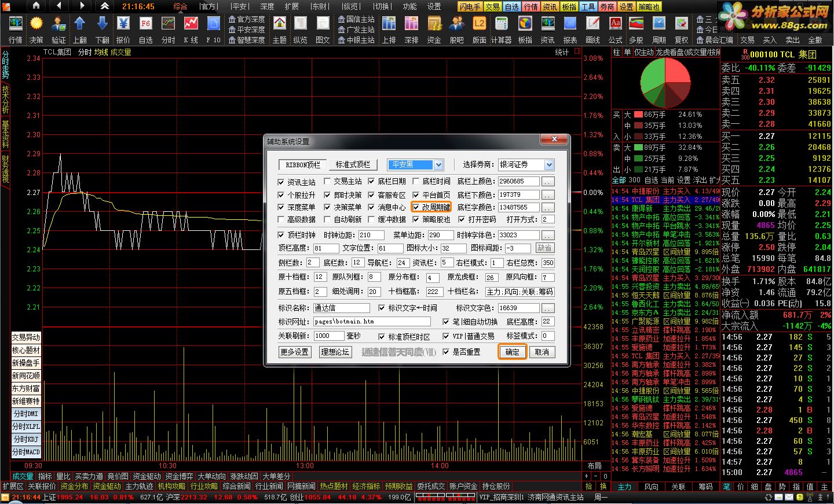Click the 周期 period icon
Viewport: 834px width, 504px height.
pyautogui.click(x=659, y=30)
